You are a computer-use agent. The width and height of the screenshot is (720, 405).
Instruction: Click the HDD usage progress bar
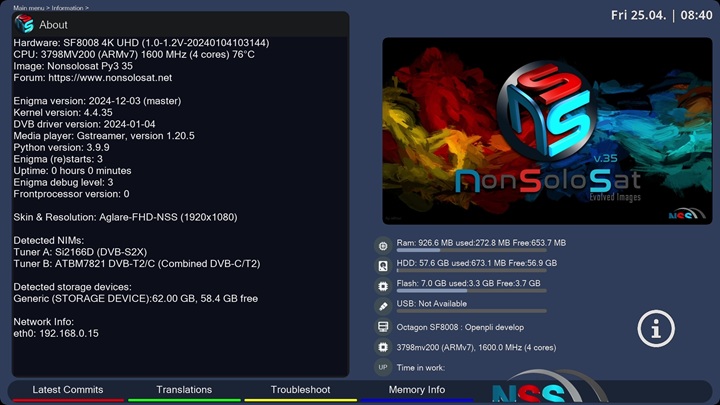click(x=472, y=270)
